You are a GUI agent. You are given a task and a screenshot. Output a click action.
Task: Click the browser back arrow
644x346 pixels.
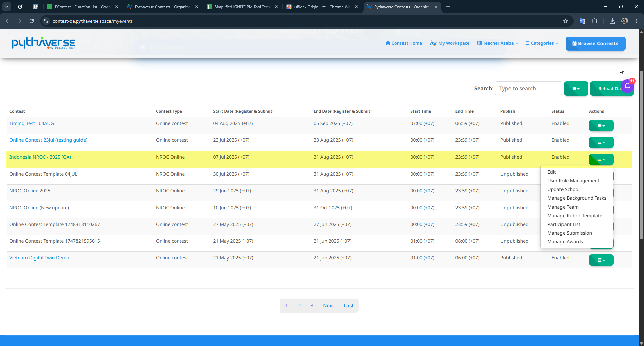[7, 21]
